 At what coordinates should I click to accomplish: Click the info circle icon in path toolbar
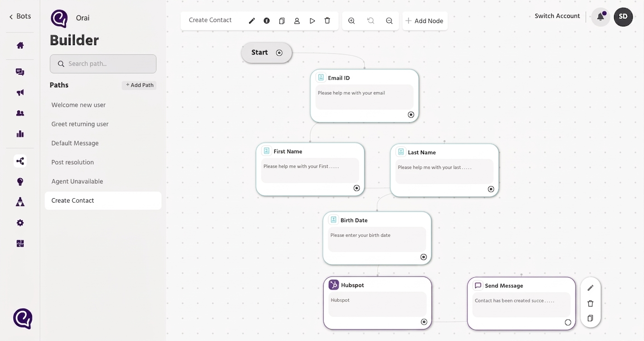coord(267,21)
